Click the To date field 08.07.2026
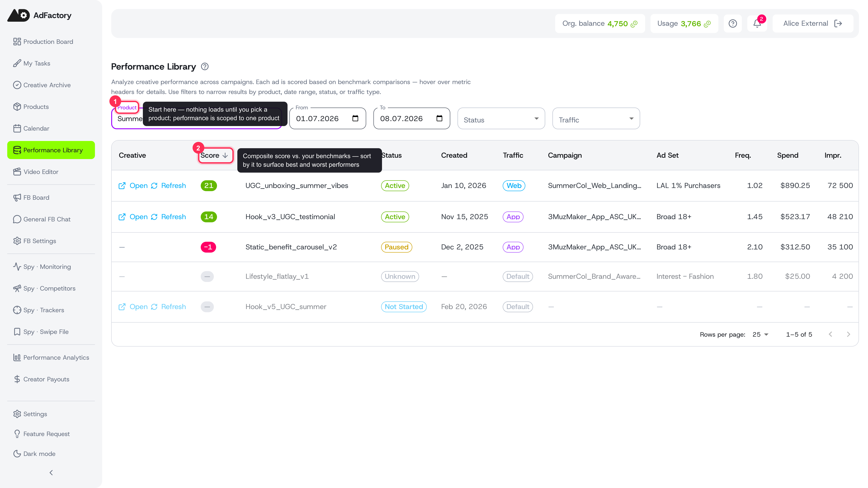 click(x=411, y=119)
